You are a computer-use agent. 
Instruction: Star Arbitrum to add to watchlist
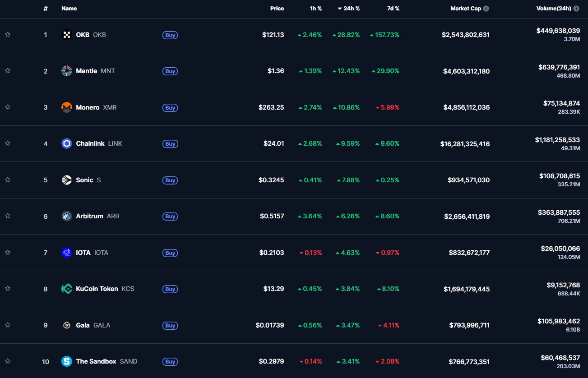point(8,216)
